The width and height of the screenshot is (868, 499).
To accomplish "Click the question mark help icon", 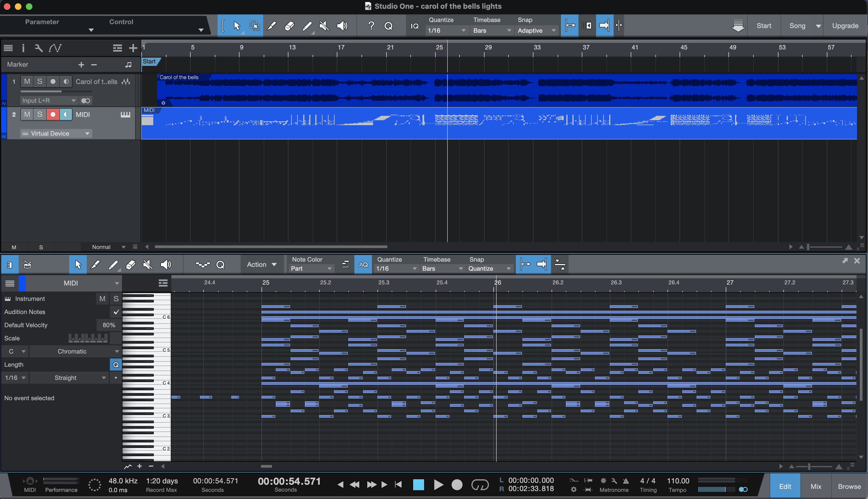I will tap(371, 26).
